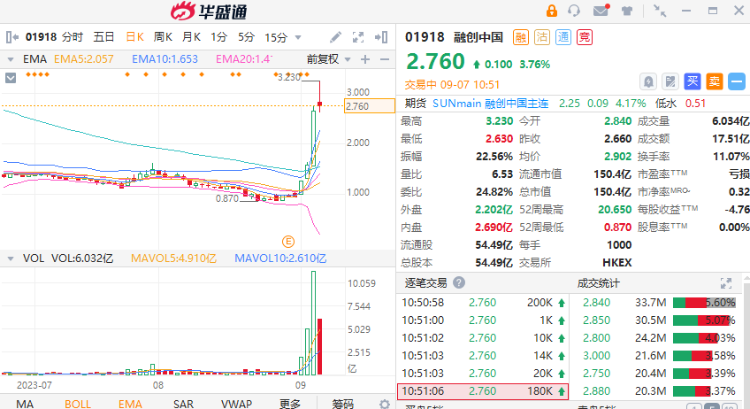Click the 2.840 price 33.7M bar
750x409 pixels.
pyautogui.click(x=704, y=303)
